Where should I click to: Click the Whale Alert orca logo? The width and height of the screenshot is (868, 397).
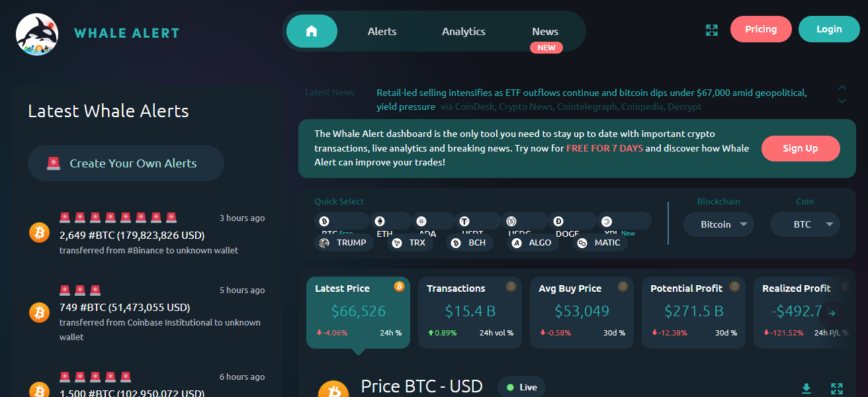tap(37, 34)
